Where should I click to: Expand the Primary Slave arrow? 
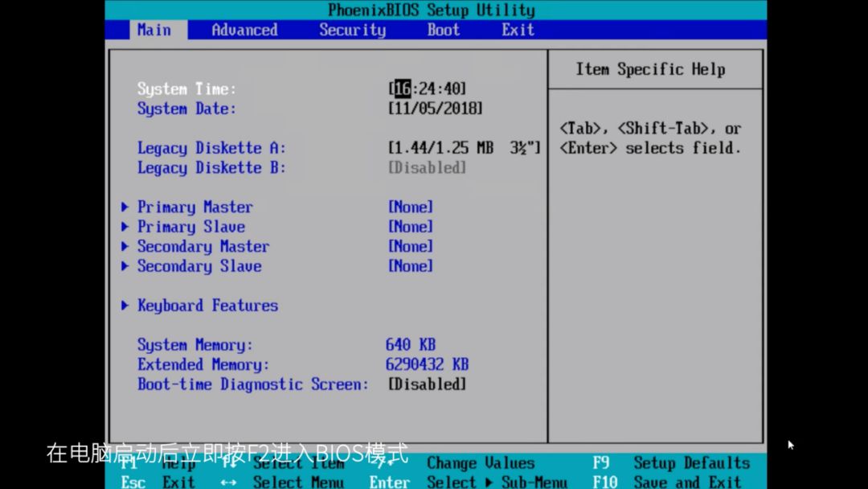coord(125,227)
